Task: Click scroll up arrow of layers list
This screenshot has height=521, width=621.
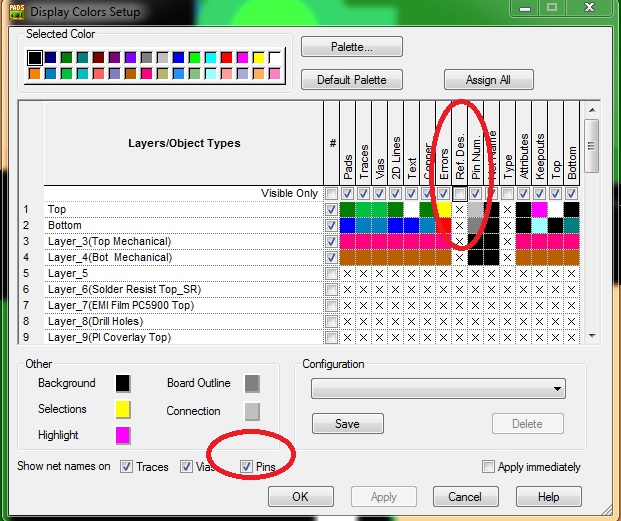Action: [592, 110]
